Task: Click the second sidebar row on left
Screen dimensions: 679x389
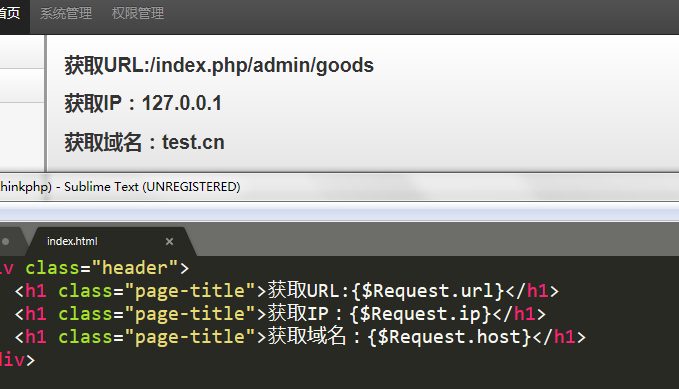Action: pos(22,85)
